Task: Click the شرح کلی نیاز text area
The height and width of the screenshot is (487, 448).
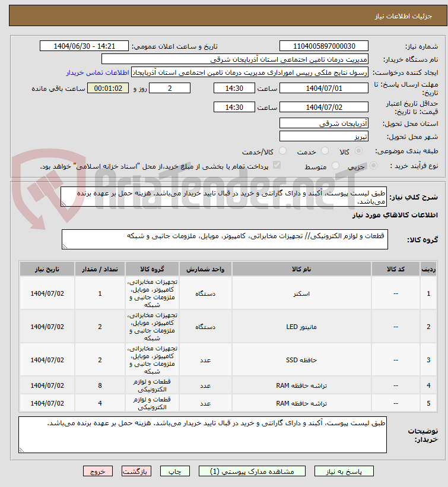Action: pyautogui.click(x=224, y=197)
